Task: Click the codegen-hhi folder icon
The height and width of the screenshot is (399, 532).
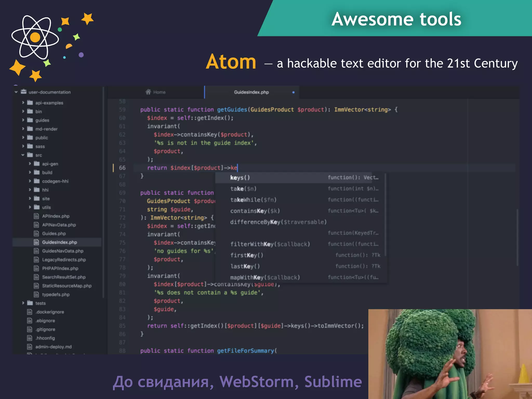Action: tap(37, 181)
